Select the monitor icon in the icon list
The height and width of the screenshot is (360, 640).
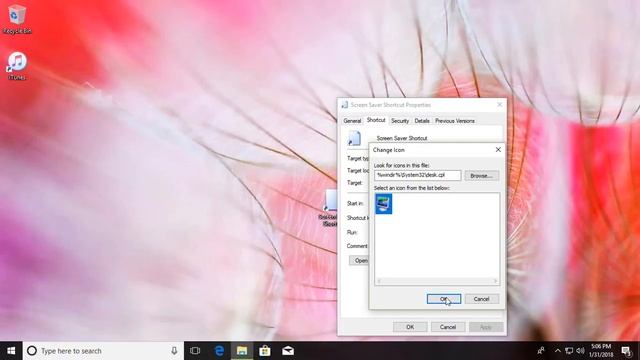click(384, 203)
